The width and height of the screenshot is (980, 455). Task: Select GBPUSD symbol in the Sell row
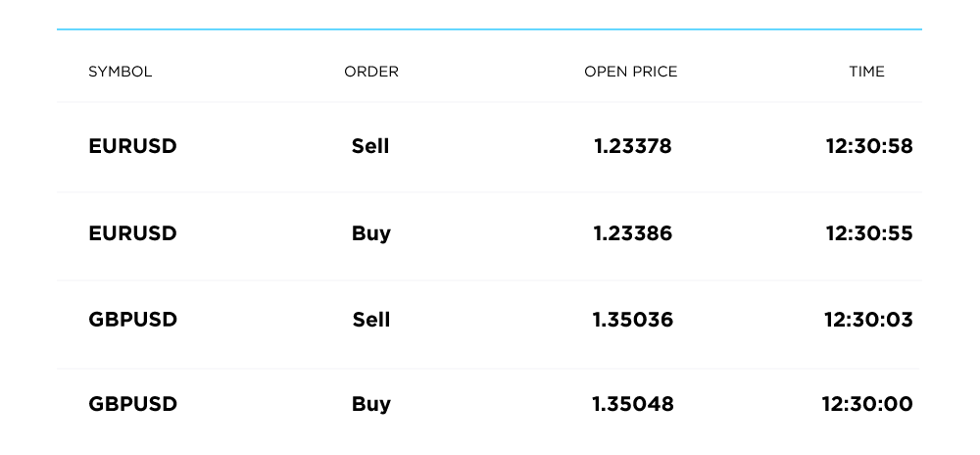(132, 320)
